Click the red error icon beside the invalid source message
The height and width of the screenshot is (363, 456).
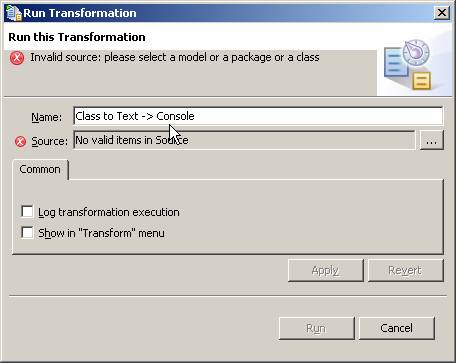(17, 58)
